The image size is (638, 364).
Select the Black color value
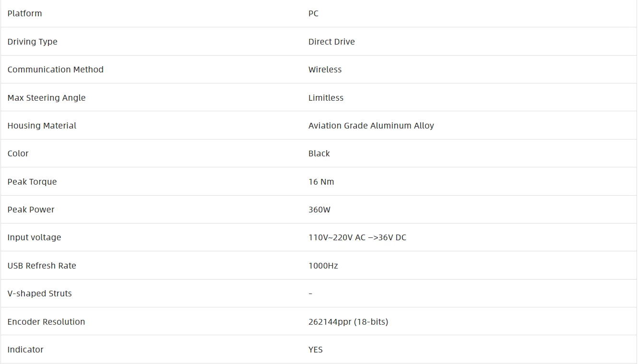pos(319,153)
